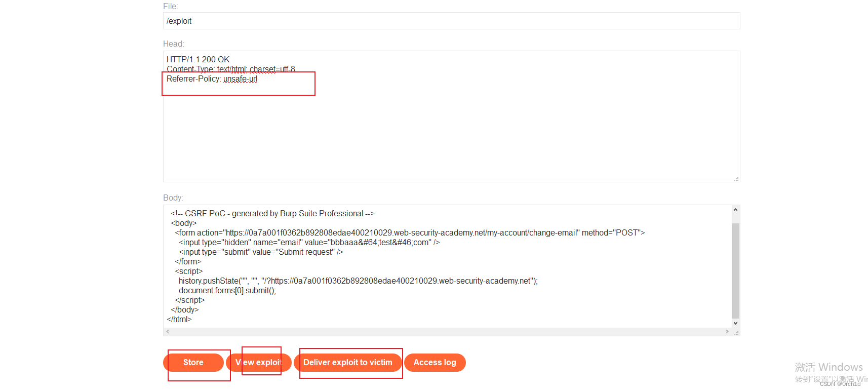Click the closing </html> tag line

(179, 320)
